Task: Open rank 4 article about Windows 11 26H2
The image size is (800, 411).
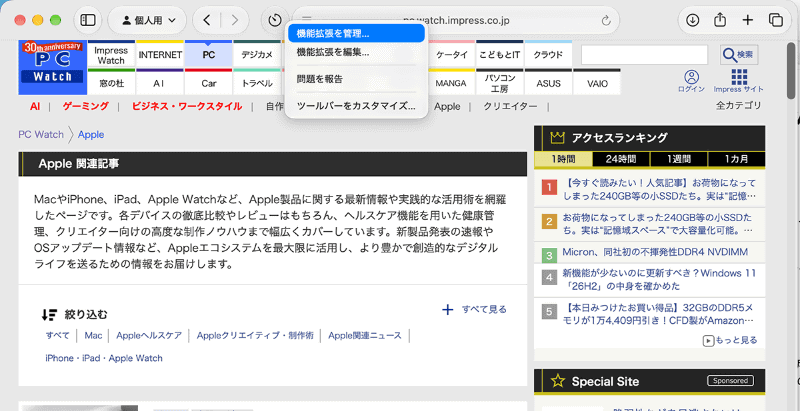Action: pyautogui.click(x=658, y=279)
